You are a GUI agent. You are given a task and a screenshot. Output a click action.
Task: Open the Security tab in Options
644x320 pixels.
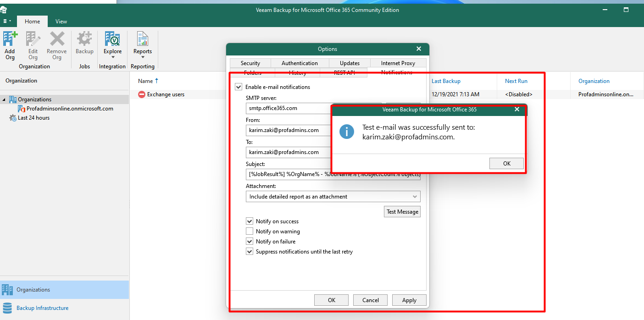point(250,63)
